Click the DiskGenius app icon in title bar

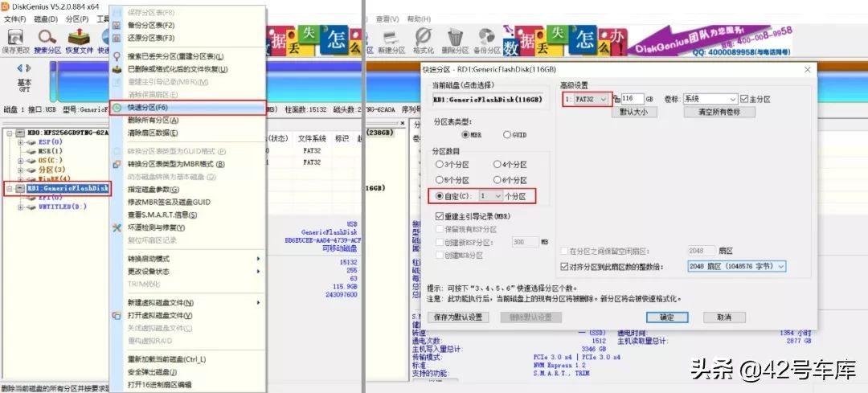(5, 6)
